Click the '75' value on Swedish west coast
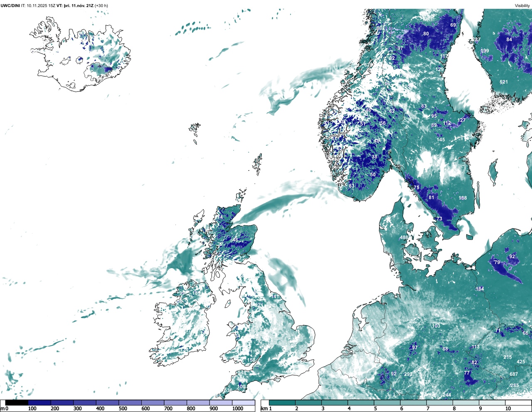Viewport: 532px width, 412px height. 416,187
